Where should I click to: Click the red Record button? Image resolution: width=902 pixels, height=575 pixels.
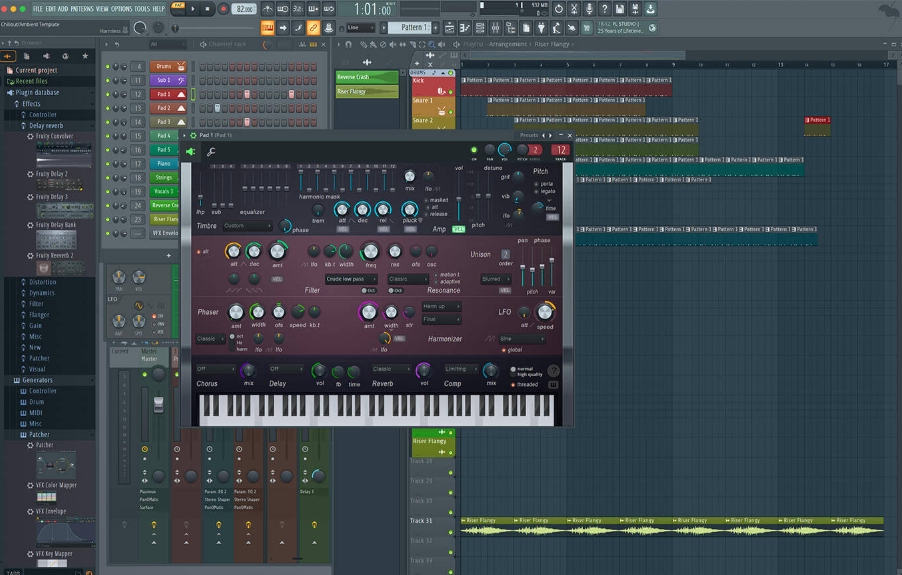(x=223, y=9)
